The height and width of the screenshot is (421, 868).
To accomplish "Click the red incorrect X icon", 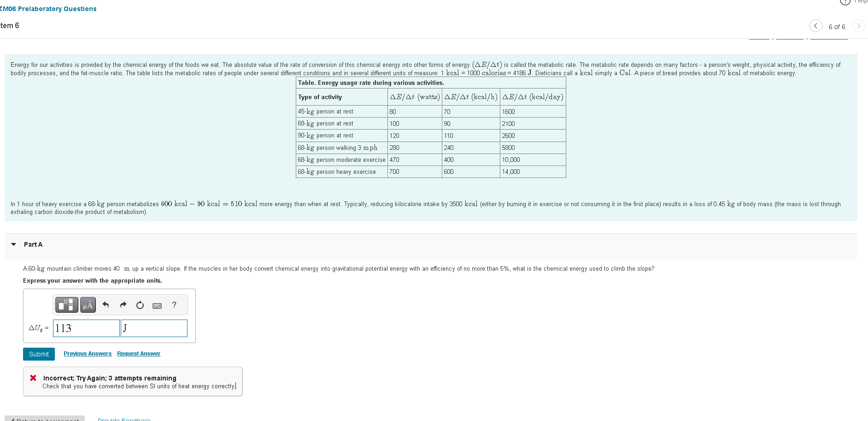I will point(33,378).
